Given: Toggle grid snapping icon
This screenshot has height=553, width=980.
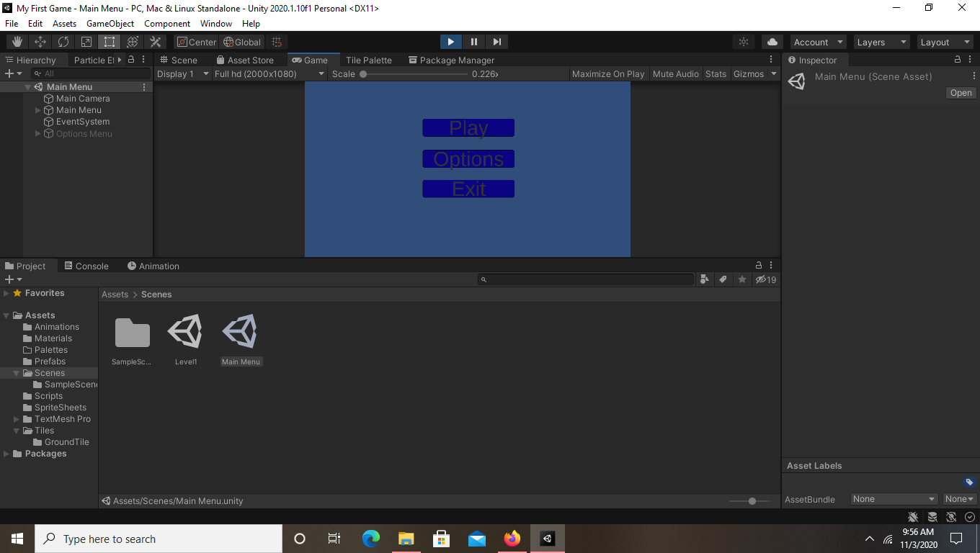Looking at the screenshot, I should (277, 42).
